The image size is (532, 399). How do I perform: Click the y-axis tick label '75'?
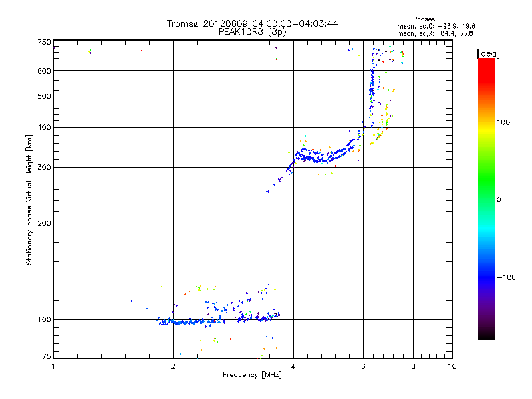click(47, 356)
